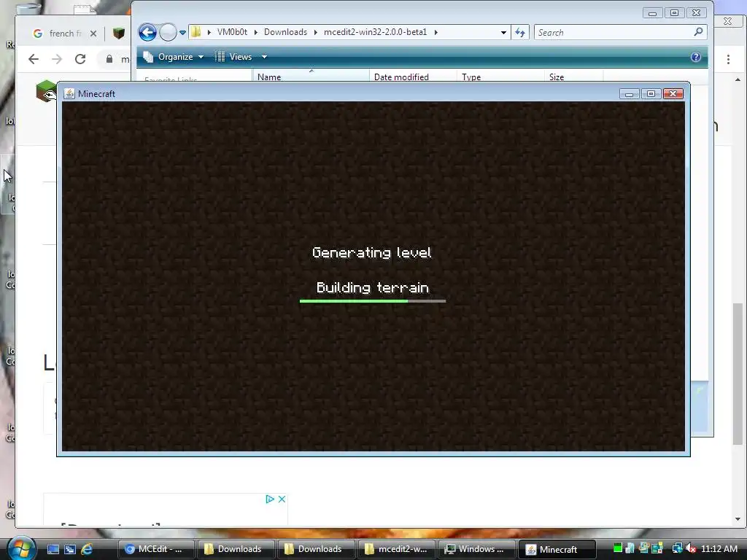
Task: Switch to the Chrome tab with grass block favicon
Action: coord(119,33)
